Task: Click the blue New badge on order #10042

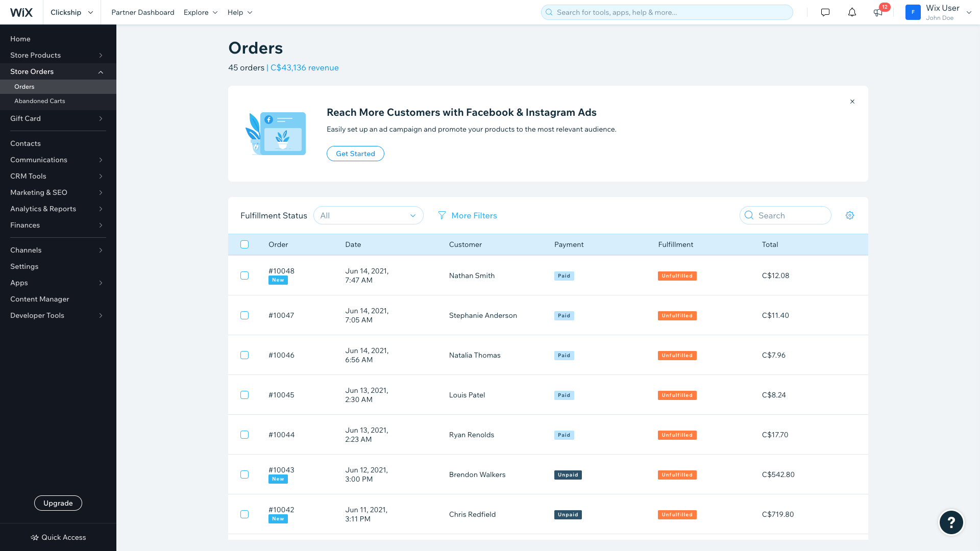Action: 278,519
